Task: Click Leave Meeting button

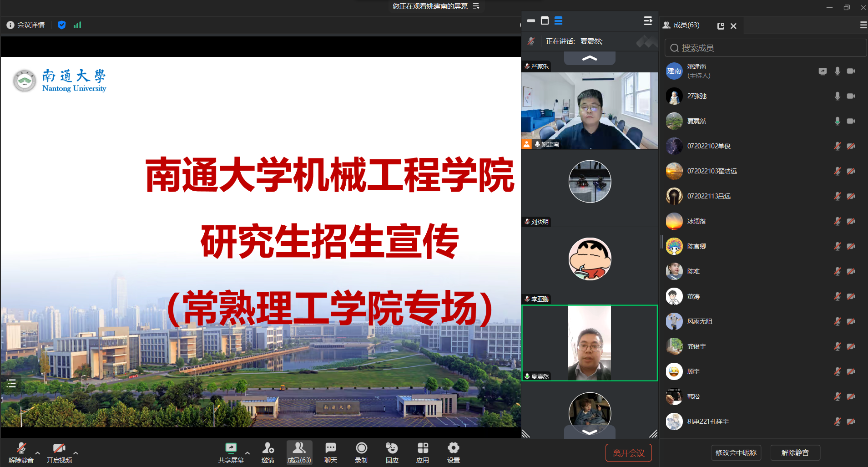Action: pyautogui.click(x=629, y=453)
